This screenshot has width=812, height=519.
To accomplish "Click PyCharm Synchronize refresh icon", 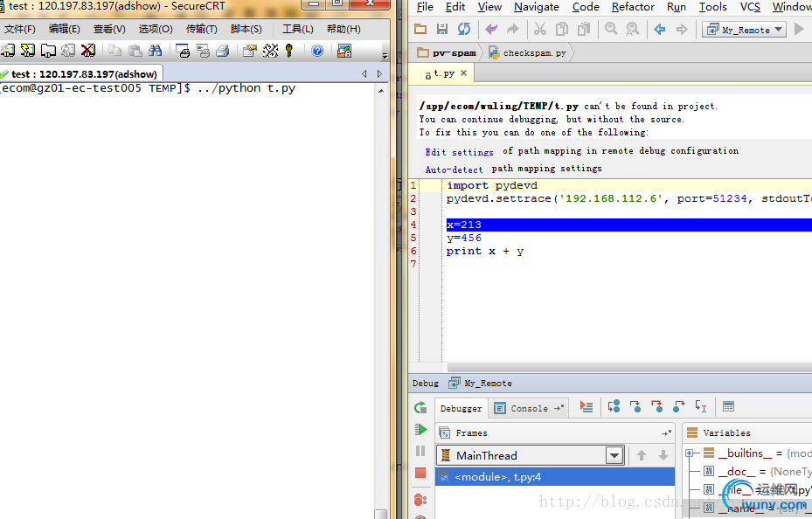I will (464, 29).
